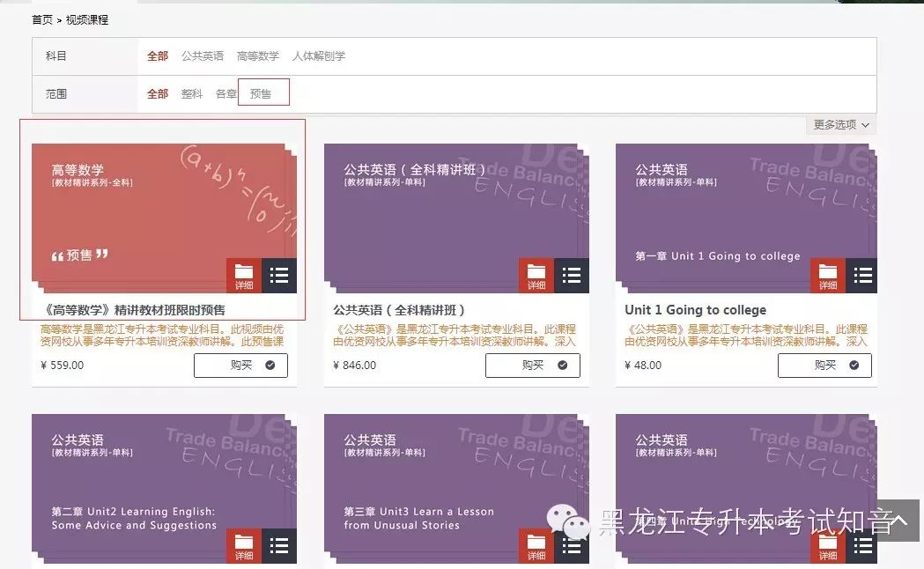Image resolution: width=924 pixels, height=569 pixels.
Task: Open 公共英语（全科精讲班）title link
Action: coord(399,310)
